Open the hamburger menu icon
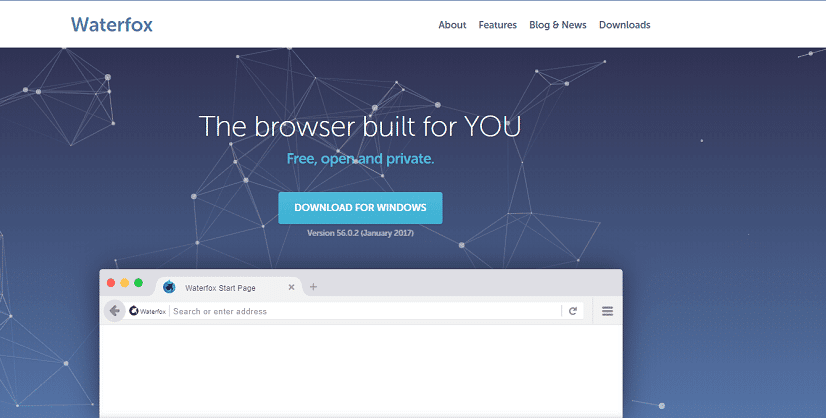826x418 pixels. [607, 311]
